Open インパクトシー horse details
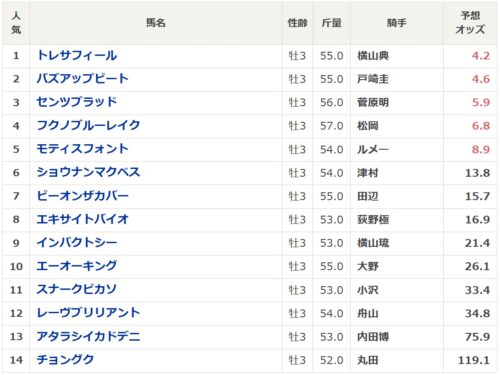This screenshot has height=375, width=500. (x=77, y=242)
